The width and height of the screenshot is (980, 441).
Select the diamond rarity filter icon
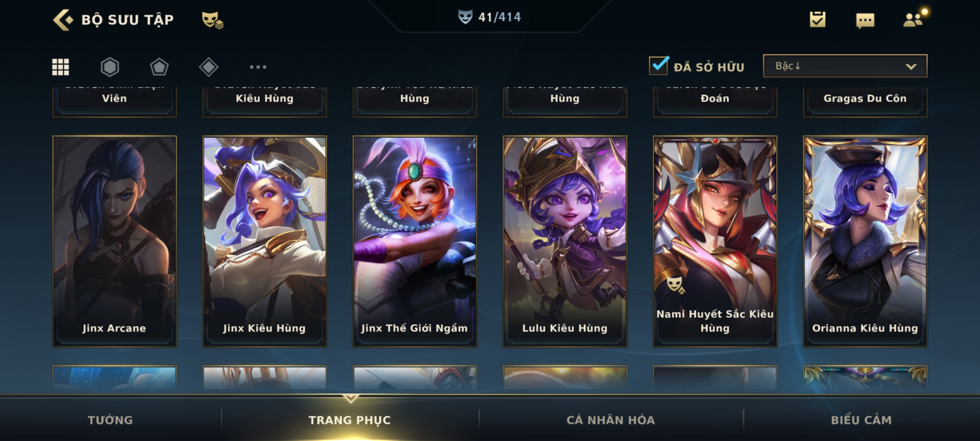pos(209,67)
